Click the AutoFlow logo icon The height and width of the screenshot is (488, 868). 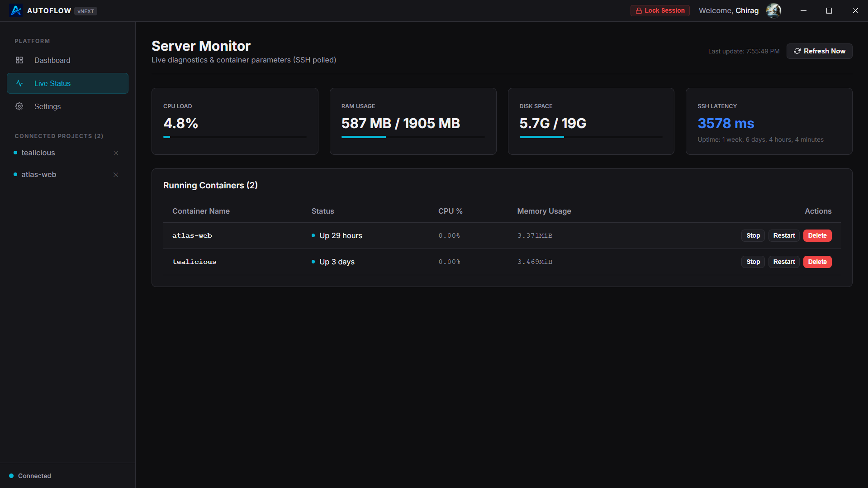tap(16, 10)
